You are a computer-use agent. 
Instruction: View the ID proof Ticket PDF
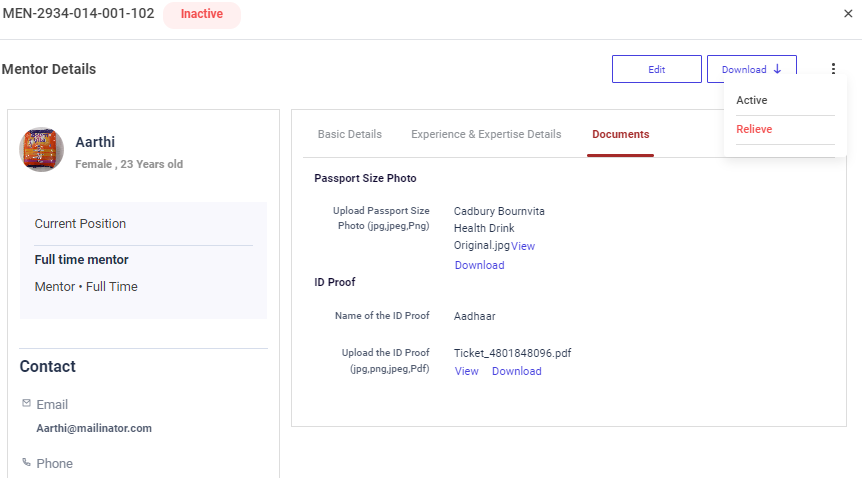coord(466,371)
